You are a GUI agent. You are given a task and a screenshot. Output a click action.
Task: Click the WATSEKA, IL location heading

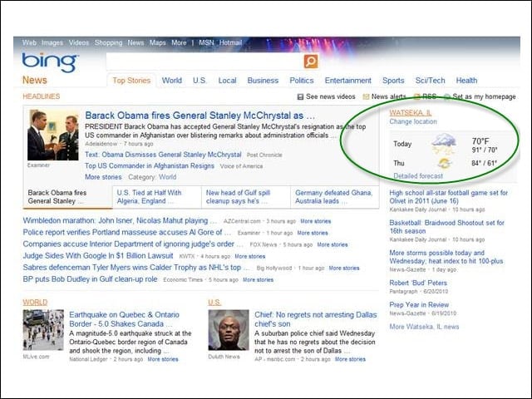click(411, 113)
